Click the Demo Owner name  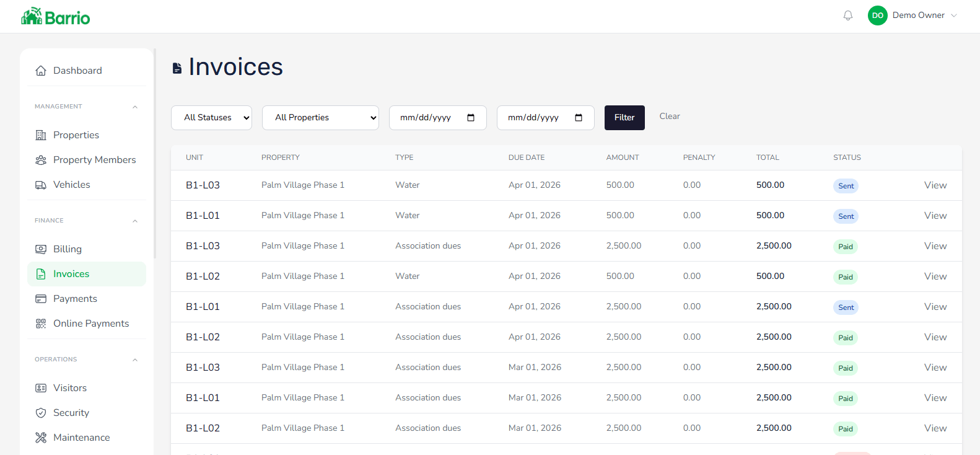pos(919,15)
